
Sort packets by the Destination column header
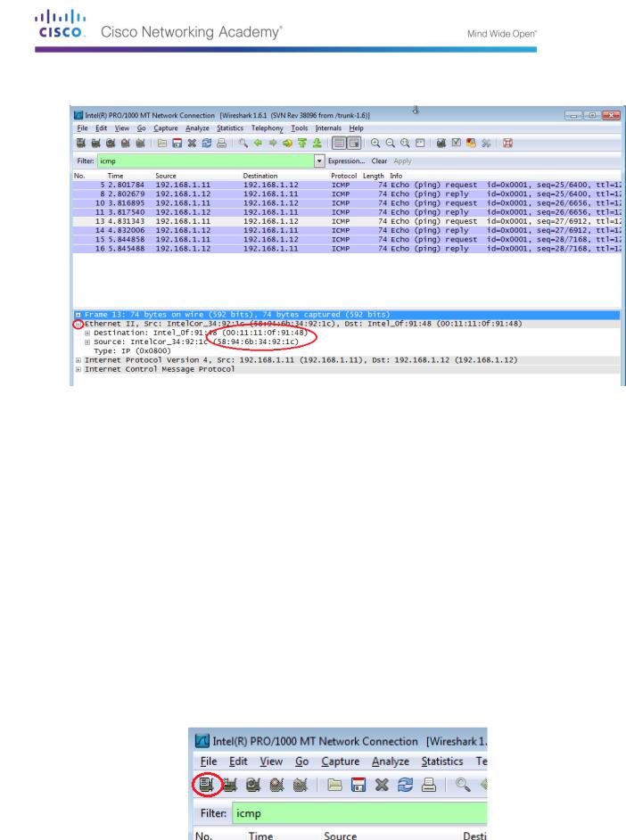click(x=260, y=176)
